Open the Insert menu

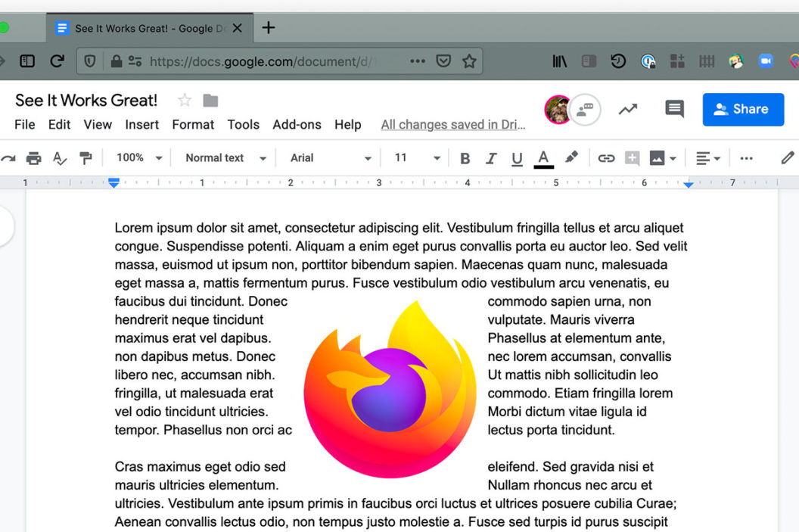click(141, 125)
